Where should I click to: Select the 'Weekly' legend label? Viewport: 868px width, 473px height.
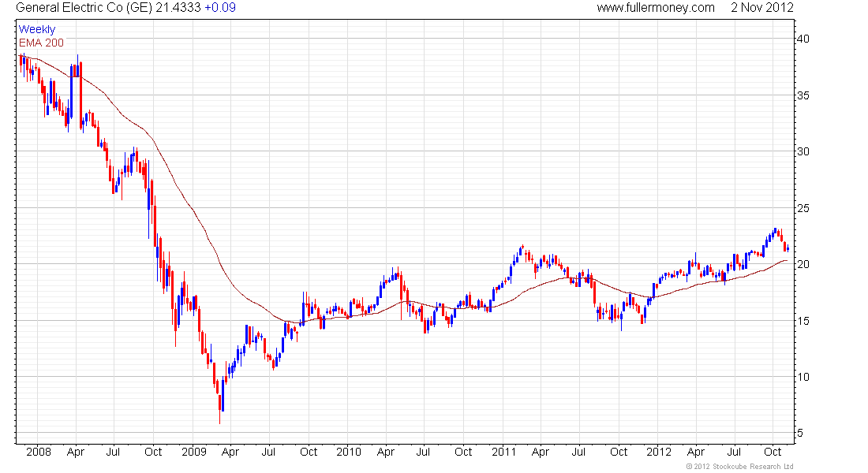click(x=37, y=29)
